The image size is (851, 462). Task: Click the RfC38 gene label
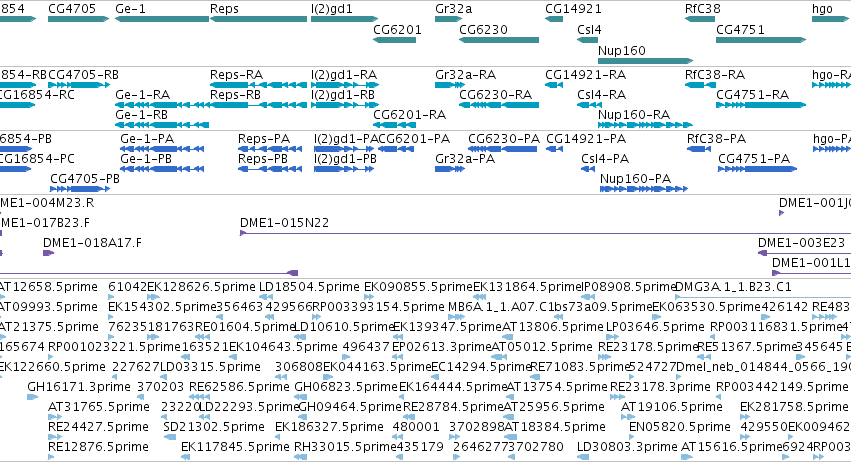coord(702,9)
